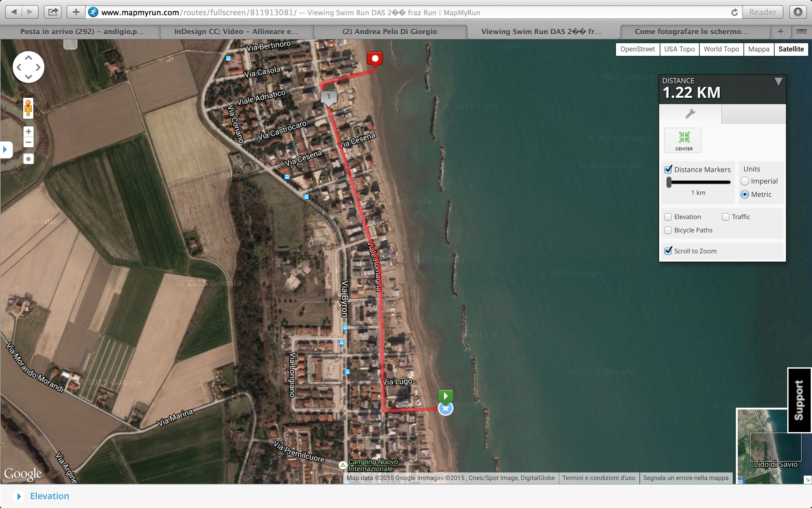The width and height of the screenshot is (812, 508).
Task: Select the Satellite map layer
Action: (x=791, y=49)
